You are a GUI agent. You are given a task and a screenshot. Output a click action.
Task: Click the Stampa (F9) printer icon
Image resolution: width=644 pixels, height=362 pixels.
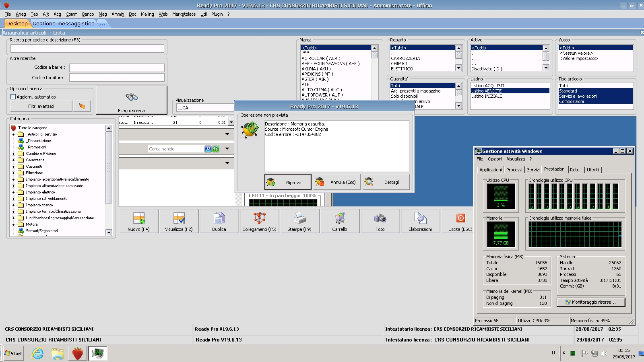[299, 220]
